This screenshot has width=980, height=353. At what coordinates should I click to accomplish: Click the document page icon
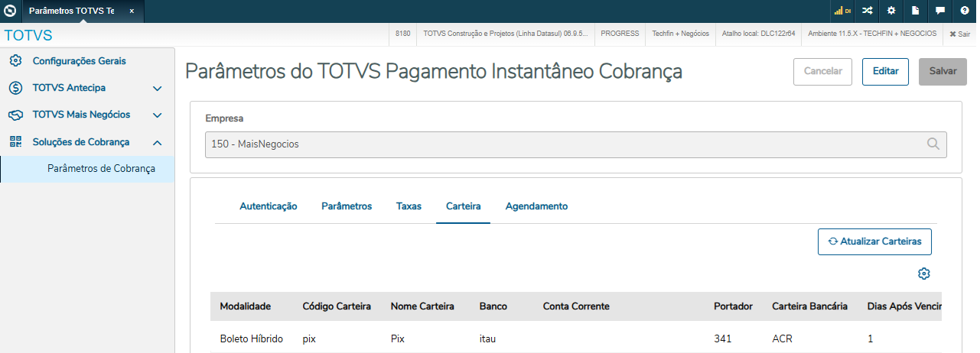[916, 11]
